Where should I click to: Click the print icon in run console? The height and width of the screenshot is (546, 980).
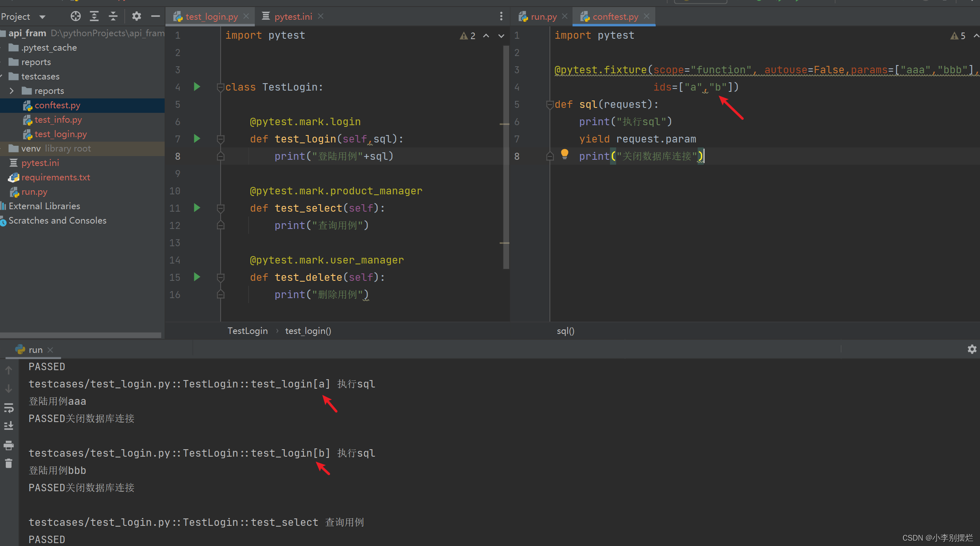(x=9, y=446)
